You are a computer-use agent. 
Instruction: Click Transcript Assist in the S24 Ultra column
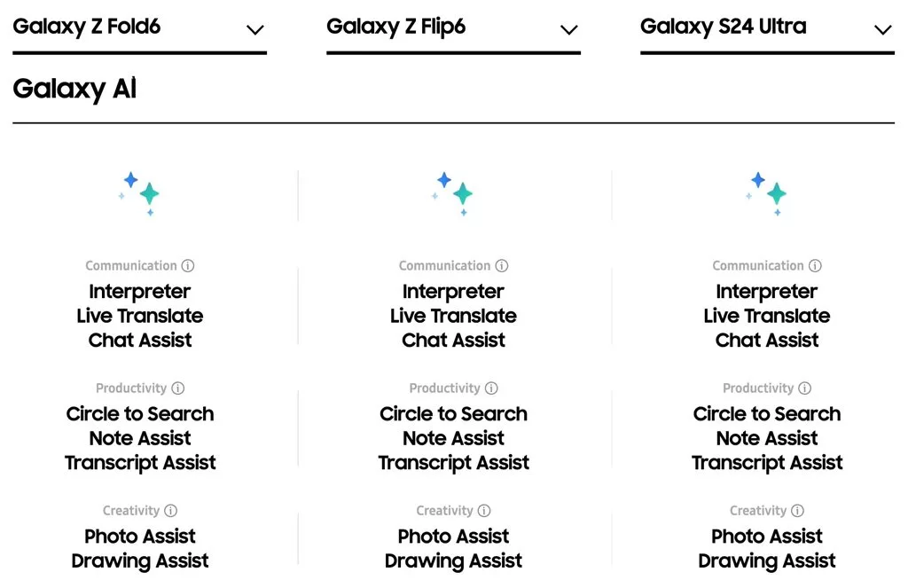tap(767, 462)
